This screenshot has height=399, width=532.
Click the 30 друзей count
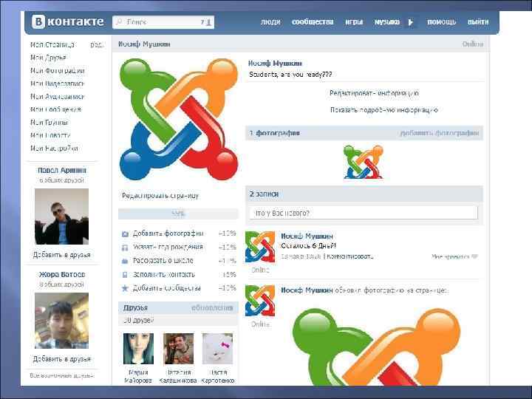pyautogui.click(x=138, y=320)
